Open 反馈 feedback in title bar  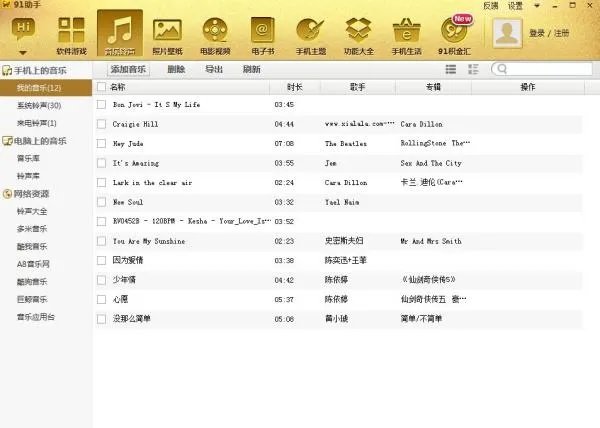click(491, 6)
